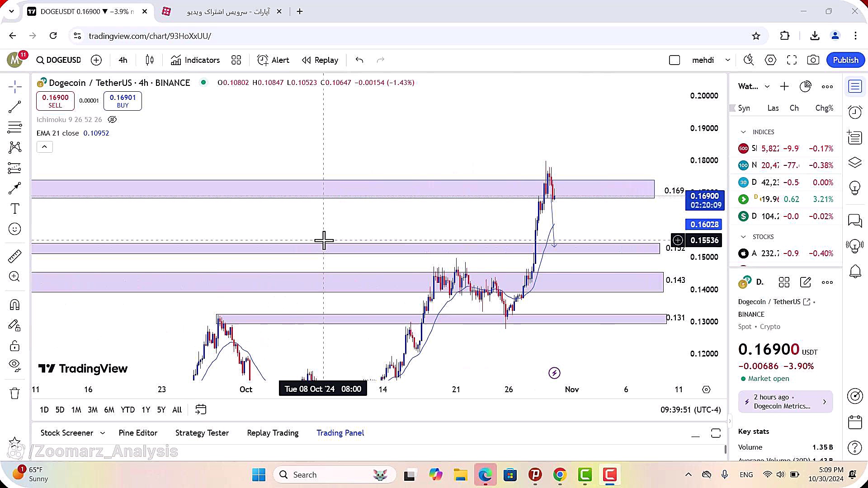Toggle stay in drawing mode
The width and height of the screenshot is (868, 488).
[15, 325]
